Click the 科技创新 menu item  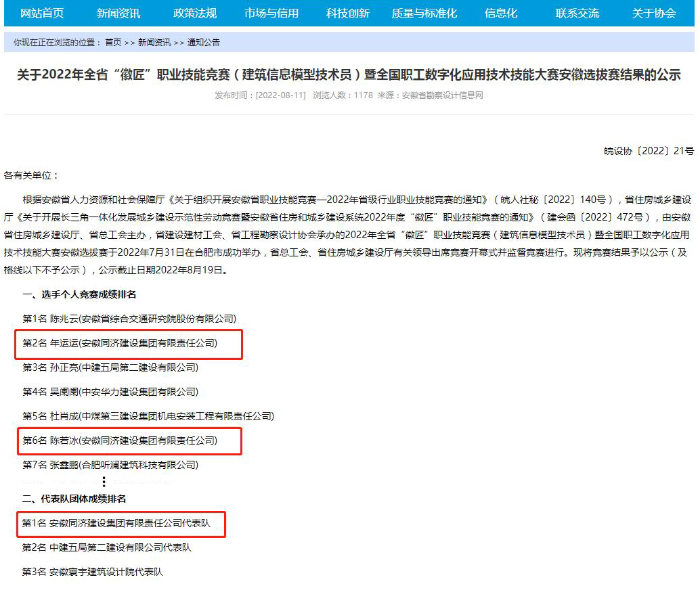[348, 13]
